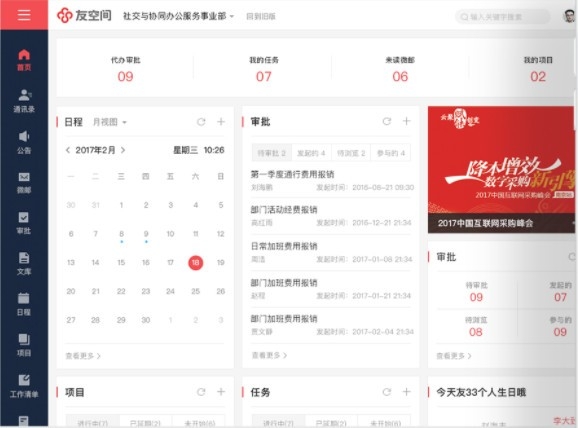This screenshot has height=428, width=578.
Task: Add new item in 审批 panel
Action: coord(406,121)
